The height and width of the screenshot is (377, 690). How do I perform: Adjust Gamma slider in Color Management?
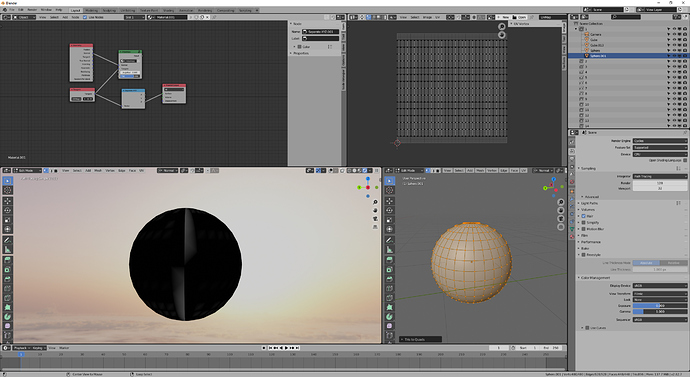(x=660, y=311)
